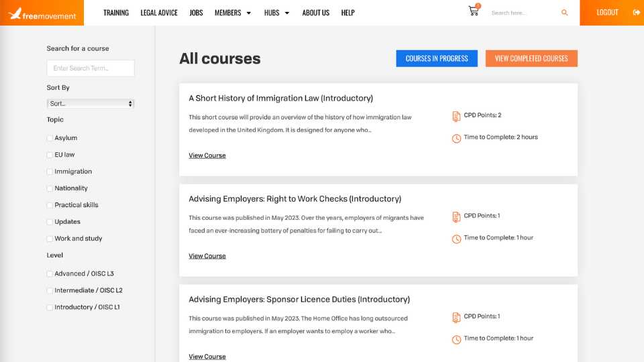
Task: Focus the Enter Search Term course field
Action: (91, 68)
